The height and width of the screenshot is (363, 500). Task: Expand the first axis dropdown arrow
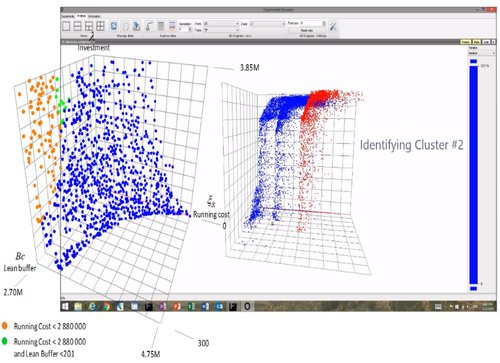coord(237,24)
